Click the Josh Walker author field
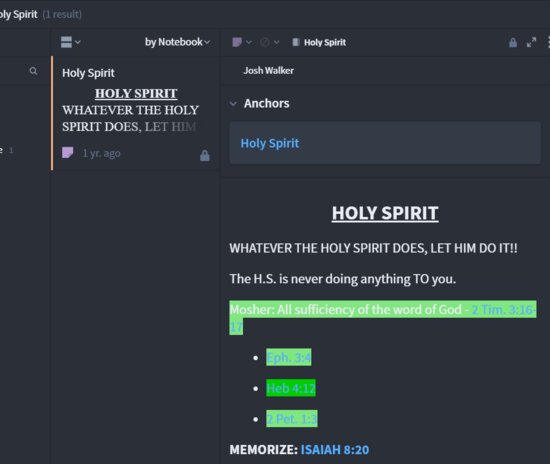 (269, 70)
